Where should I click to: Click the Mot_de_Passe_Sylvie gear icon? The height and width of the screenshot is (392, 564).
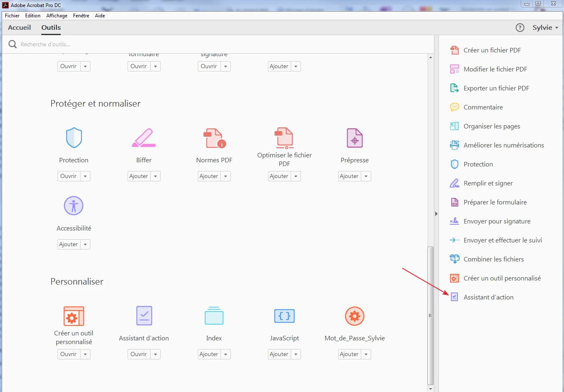(x=355, y=316)
